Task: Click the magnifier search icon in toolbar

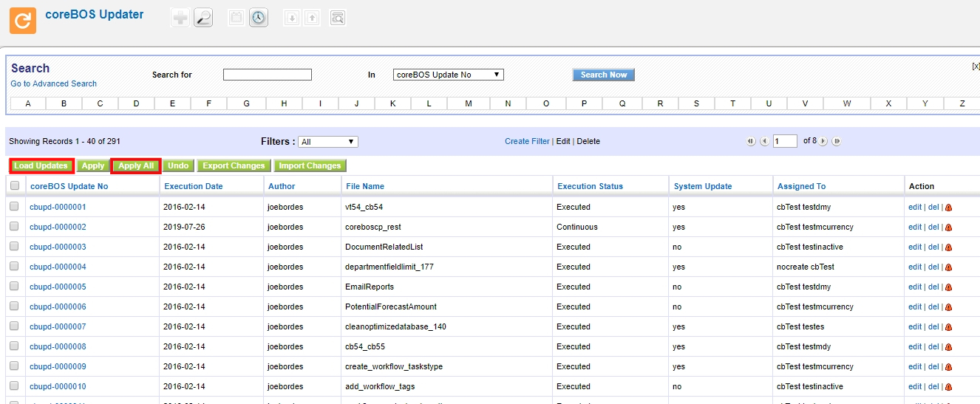Action: pyautogui.click(x=203, y=18)
